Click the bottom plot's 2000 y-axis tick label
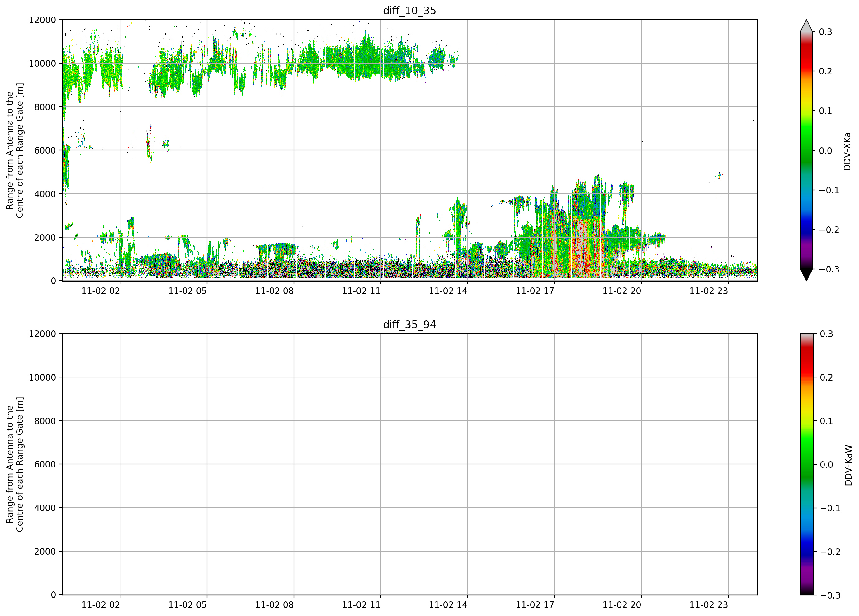 [45, 552]
